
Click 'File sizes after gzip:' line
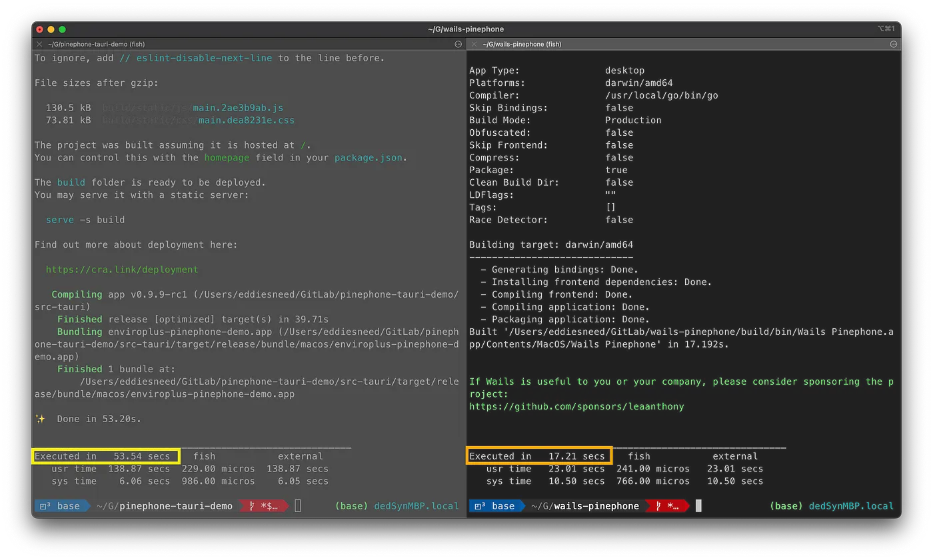(x=97, y=83)
